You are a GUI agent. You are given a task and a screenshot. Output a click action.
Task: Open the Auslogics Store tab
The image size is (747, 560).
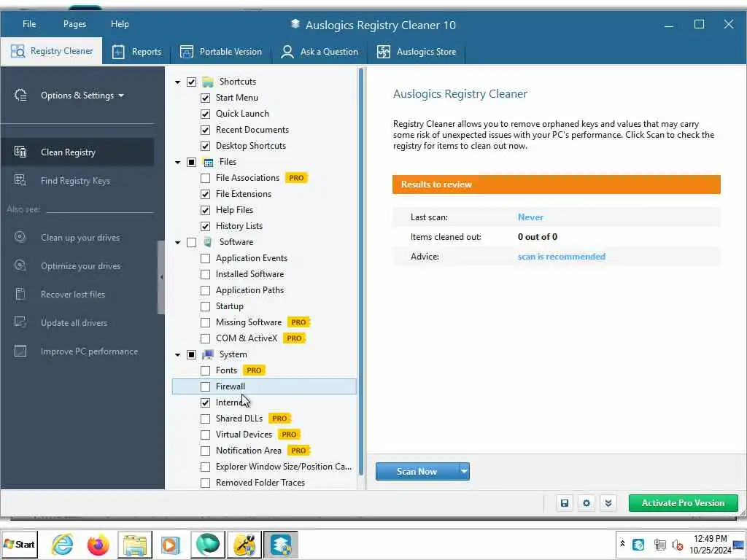click(x=417, y=52)
